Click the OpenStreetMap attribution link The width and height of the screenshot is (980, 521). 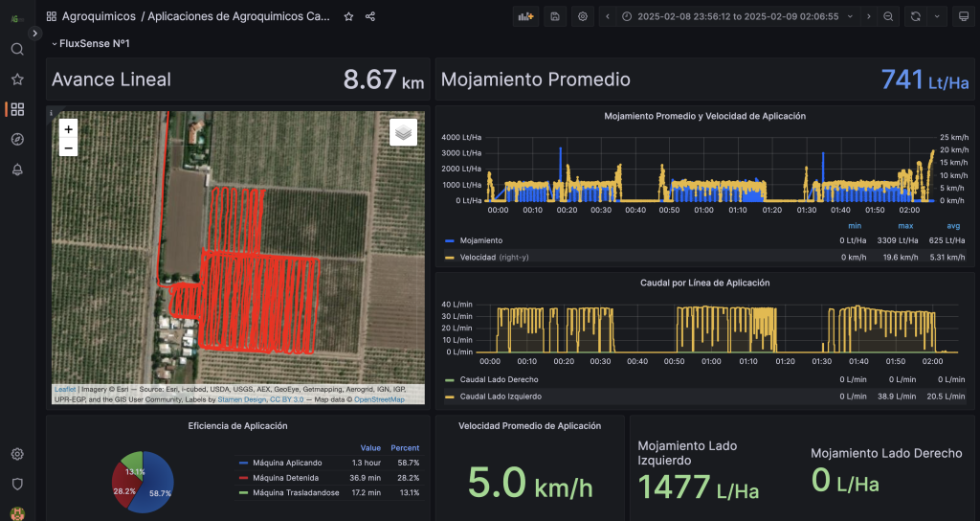(380, 399)
